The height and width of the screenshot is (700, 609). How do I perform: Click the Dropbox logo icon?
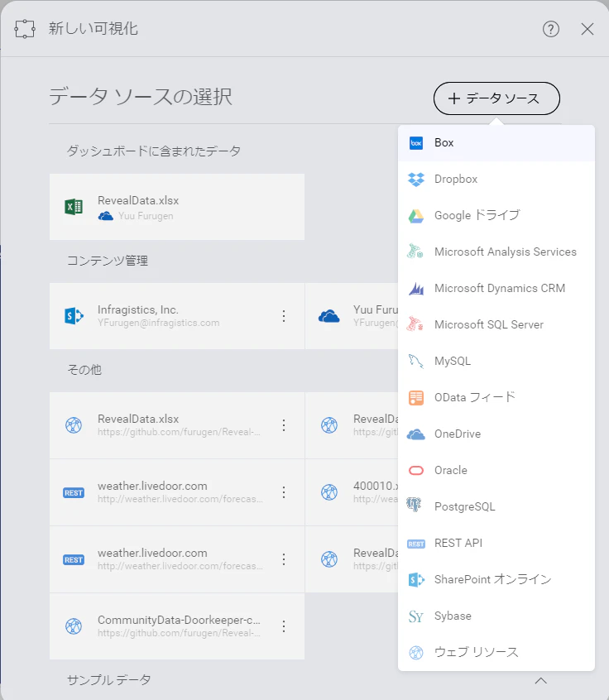[x=416, y=180]
